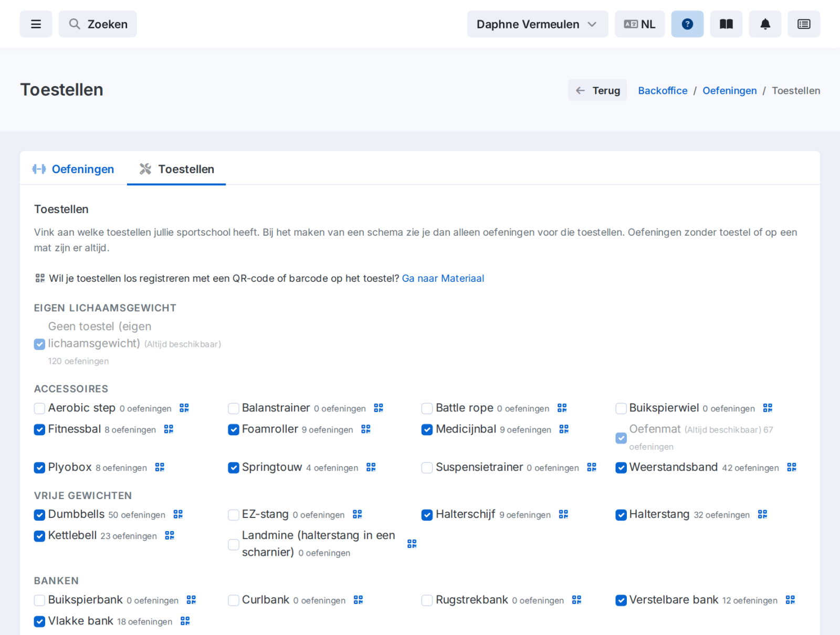The image size is (840, 635).
Task: Open the list panel icon in top bar
Action: pyautogui.click(x=804, y=24)
